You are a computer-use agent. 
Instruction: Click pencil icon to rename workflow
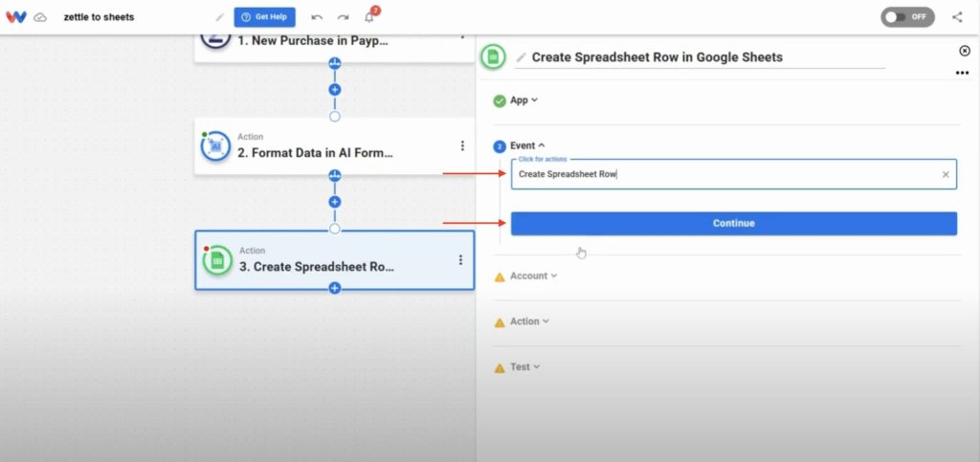(219, 17)
